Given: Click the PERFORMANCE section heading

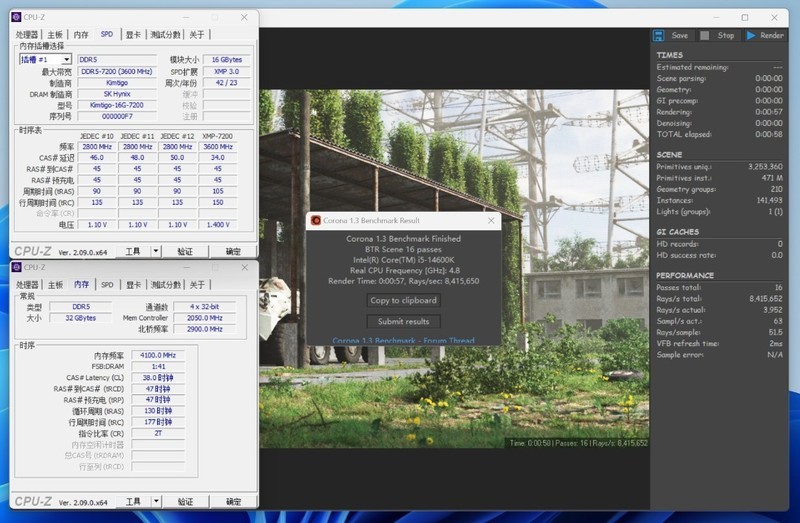Looking at the screenshot, I should [x=685, y=275].
